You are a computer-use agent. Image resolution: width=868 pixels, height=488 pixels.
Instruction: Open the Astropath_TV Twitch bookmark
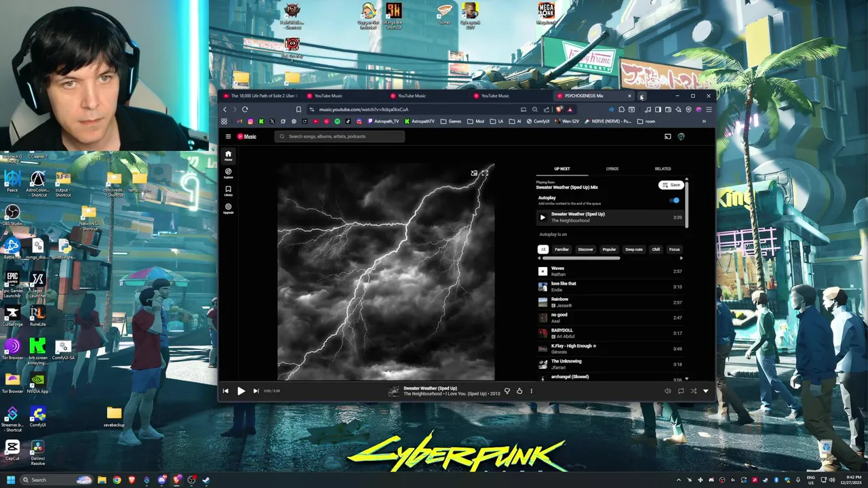tap(383, 121)
